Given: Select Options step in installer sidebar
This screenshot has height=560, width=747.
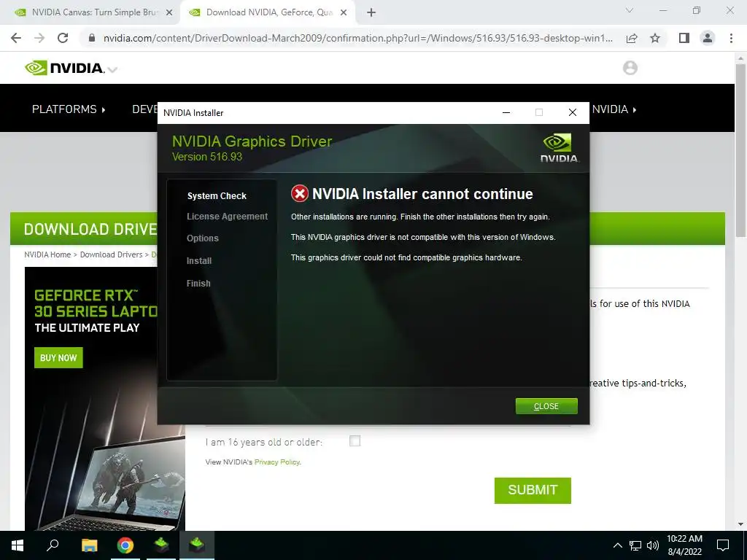Looking at the screenshot, I should 203,238.
